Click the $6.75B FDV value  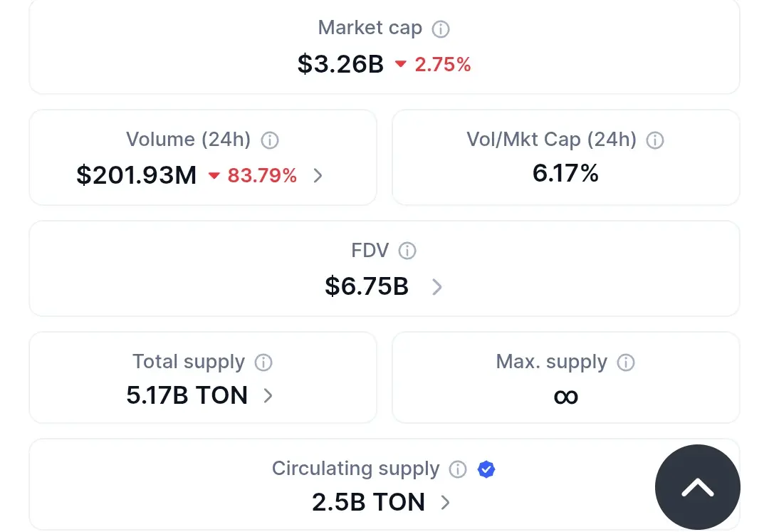(367, 286)
